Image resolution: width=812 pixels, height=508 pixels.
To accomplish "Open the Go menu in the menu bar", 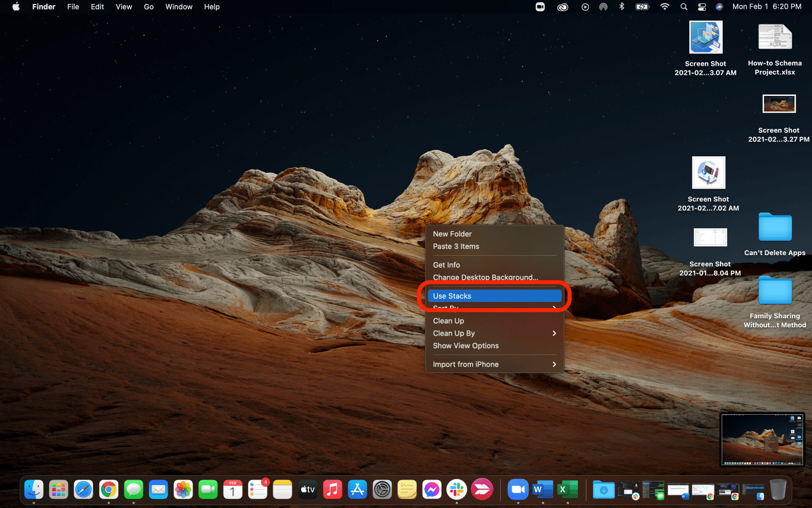I will (x=148, y=7).
